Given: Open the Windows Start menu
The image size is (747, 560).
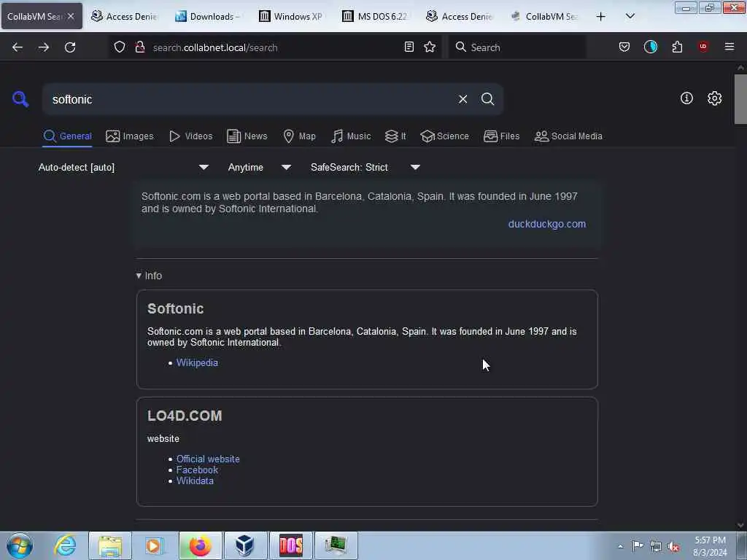Looking at the screenshot, I should click(x=20, y=545).
